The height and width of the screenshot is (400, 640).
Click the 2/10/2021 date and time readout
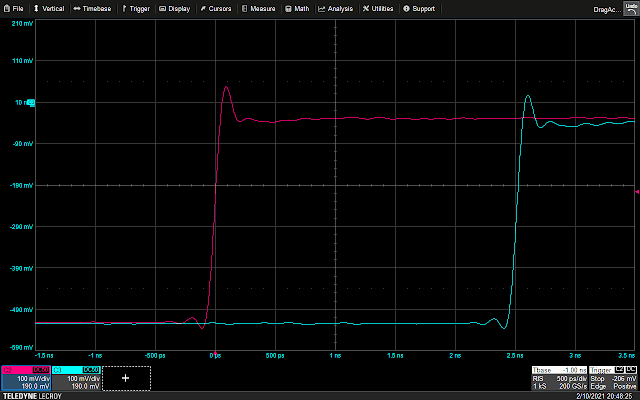(x=606, y=396)
